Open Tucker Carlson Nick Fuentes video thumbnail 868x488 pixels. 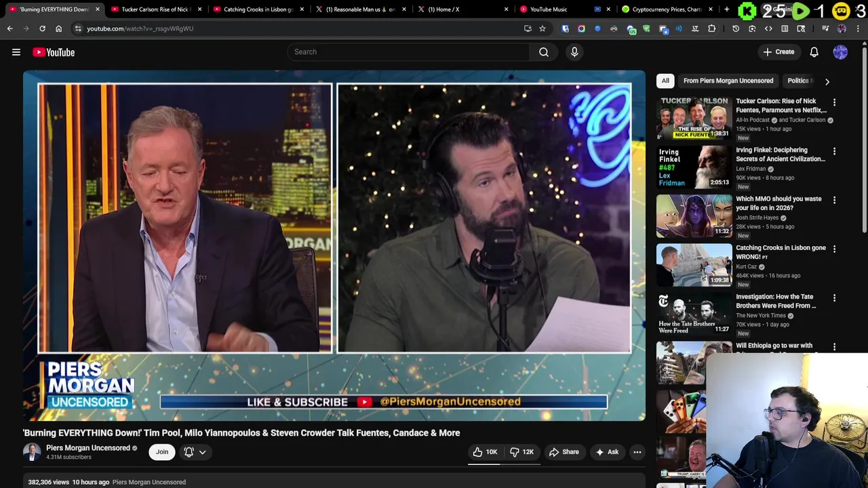(694, 118)
